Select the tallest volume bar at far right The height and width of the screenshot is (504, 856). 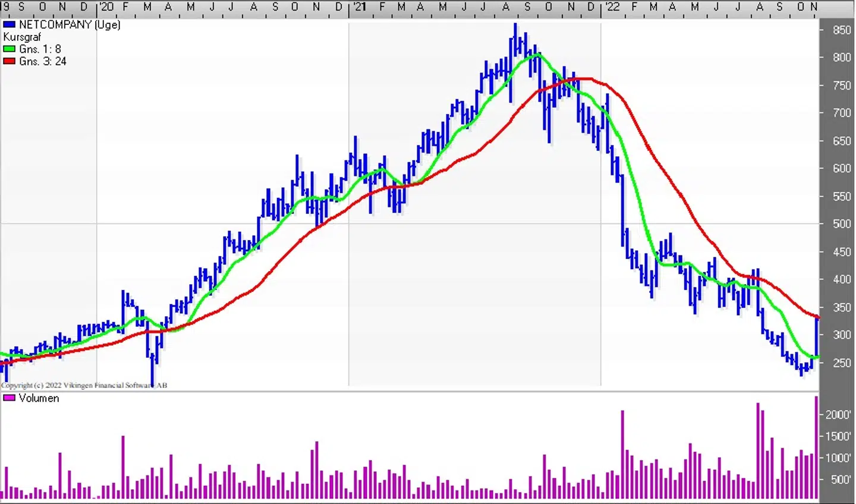[x=816, y=446]
